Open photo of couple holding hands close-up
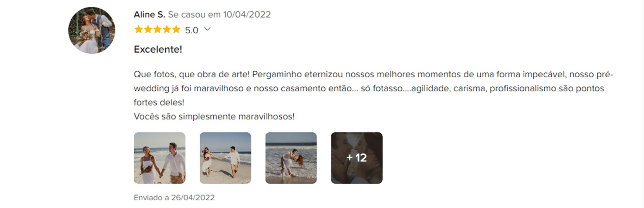Viewport: 644px width, 208px height. 160,158
